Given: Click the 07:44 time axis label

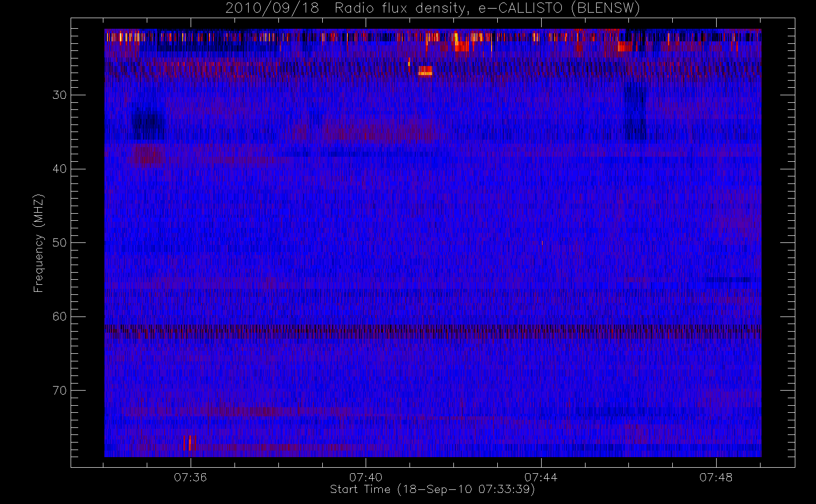Looking at the screenshot, I should [x=541, y=477].
